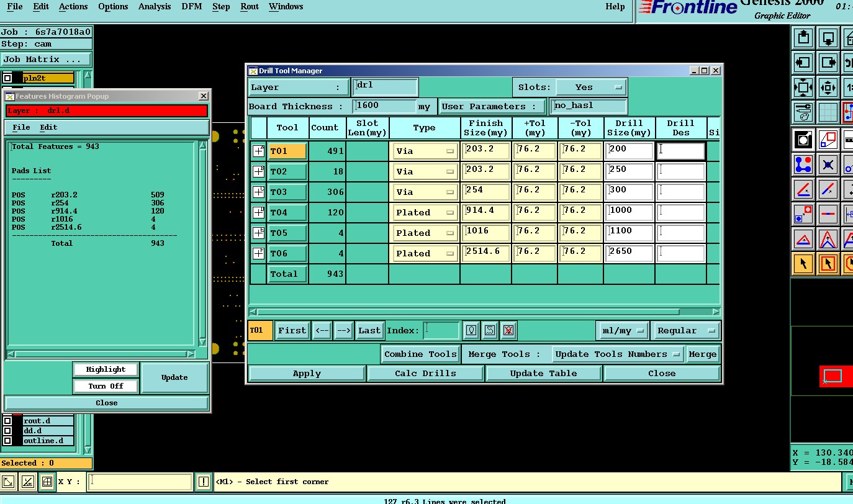This screenshot has height=504, width=853.
Task: Select the red-blue angle measure icon
Action: [x=803, y=189]
